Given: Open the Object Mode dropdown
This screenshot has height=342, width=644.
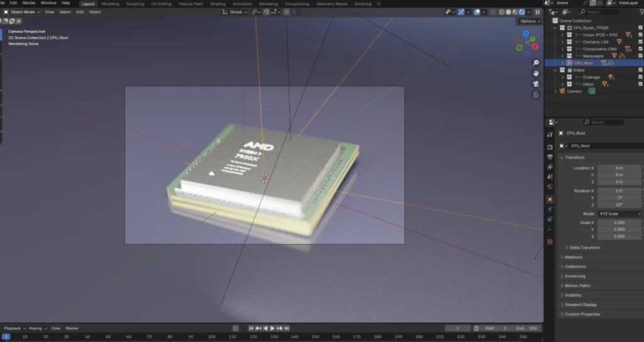Looking at the screenshot, I should pyautogui.click(x=22, y=12).
